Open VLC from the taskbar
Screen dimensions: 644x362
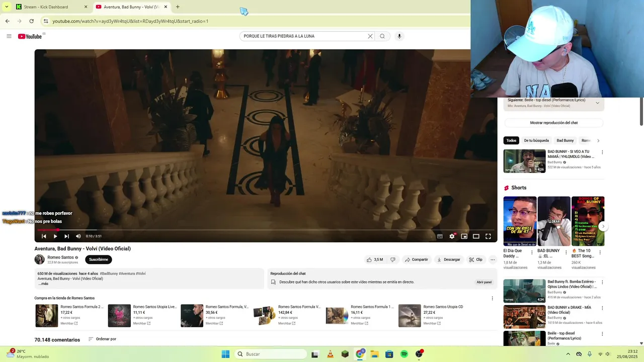pyautogui.click(x=330, y=354)
